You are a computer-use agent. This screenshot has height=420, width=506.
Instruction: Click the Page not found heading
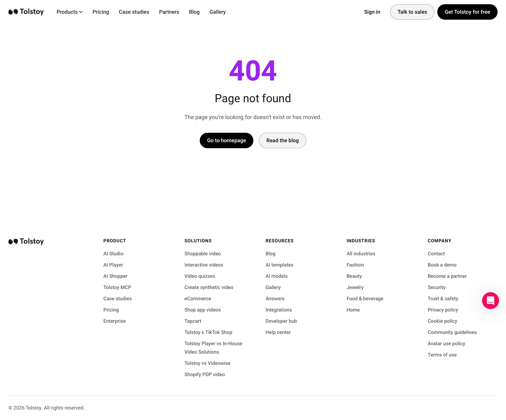pyautogui.click(x=253, y=98)
